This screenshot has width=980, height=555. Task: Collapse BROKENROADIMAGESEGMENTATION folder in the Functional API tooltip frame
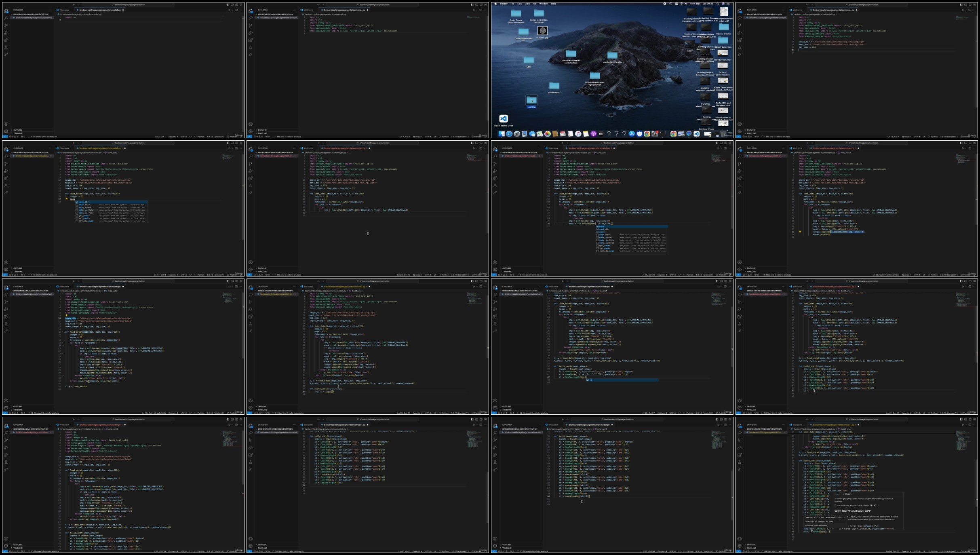[x=763, y=429]
